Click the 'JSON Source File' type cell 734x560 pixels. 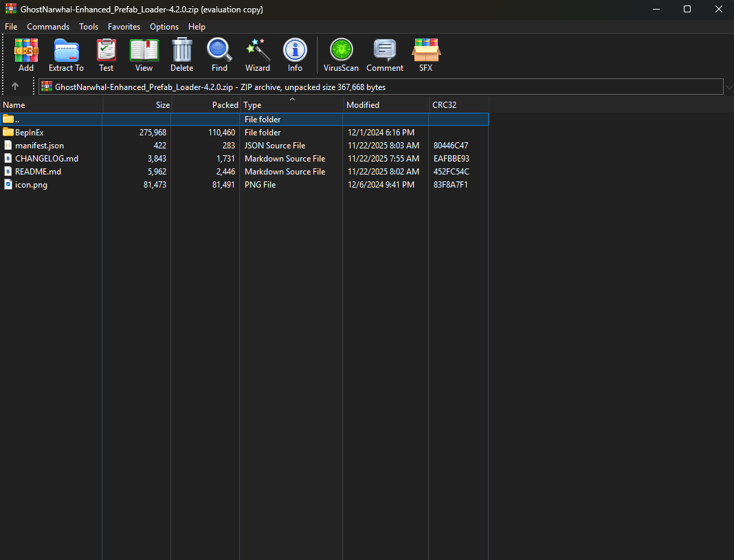[x=275, y=146]
